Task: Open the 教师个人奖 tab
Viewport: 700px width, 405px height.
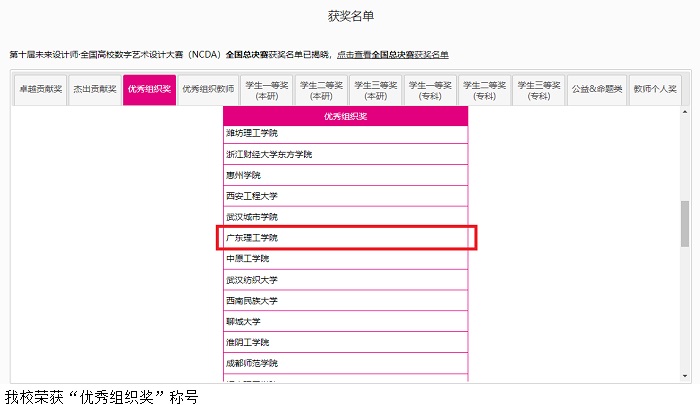Action: (654, 89)
